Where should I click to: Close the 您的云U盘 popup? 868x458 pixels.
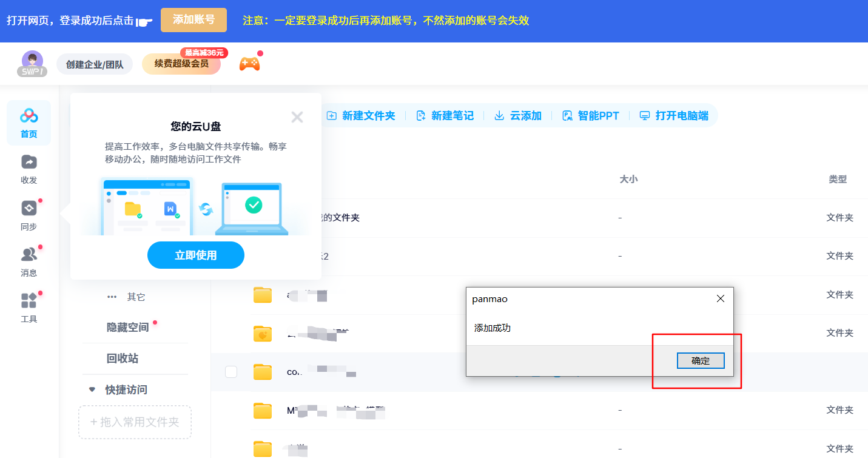[x=297, y=117]
